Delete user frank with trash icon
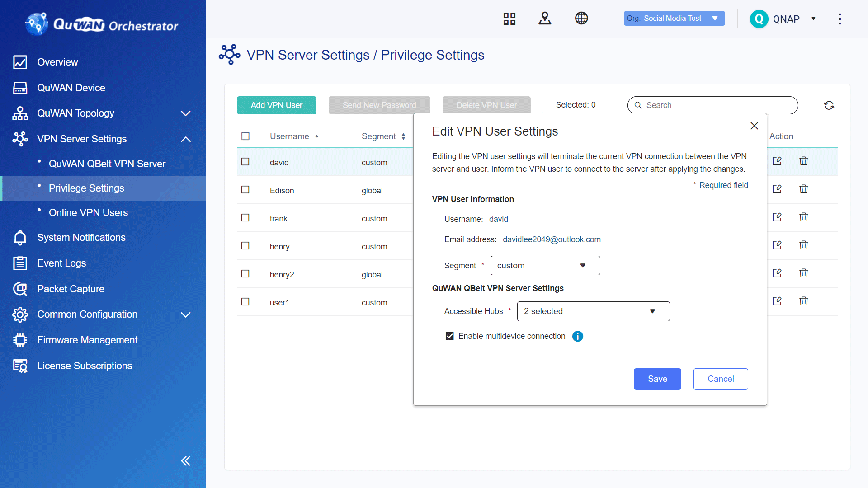This screenshot has width=868, height=488. pyautogui.click(x=804, y=217)
